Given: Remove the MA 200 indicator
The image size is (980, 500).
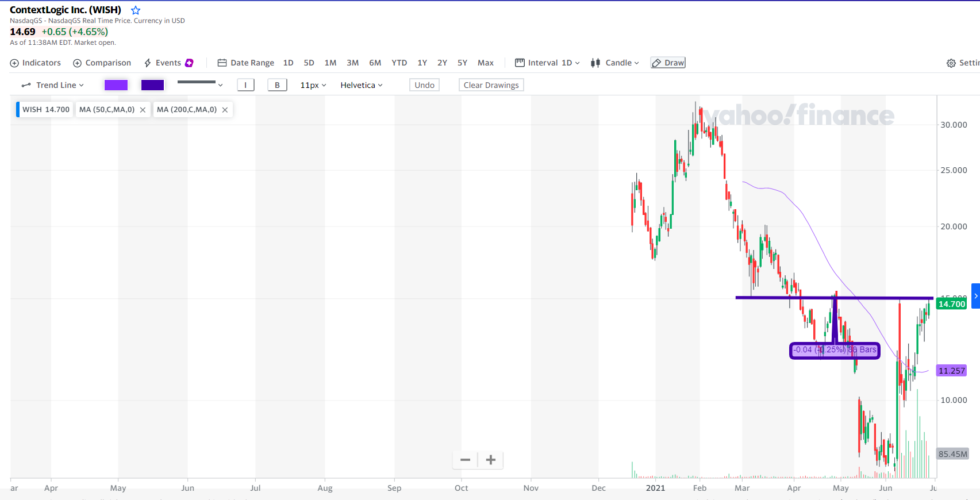Looking at the screenshot, I should (225, 110).
